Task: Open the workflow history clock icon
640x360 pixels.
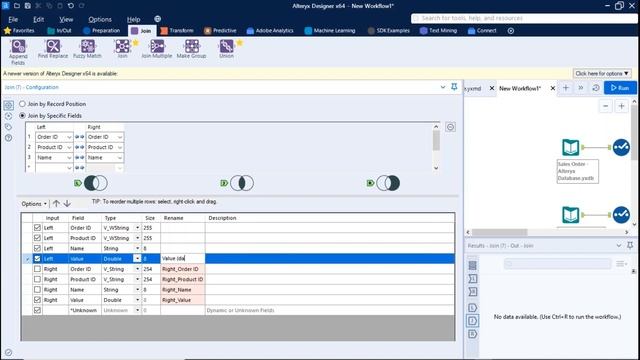Action: point(596,88)
